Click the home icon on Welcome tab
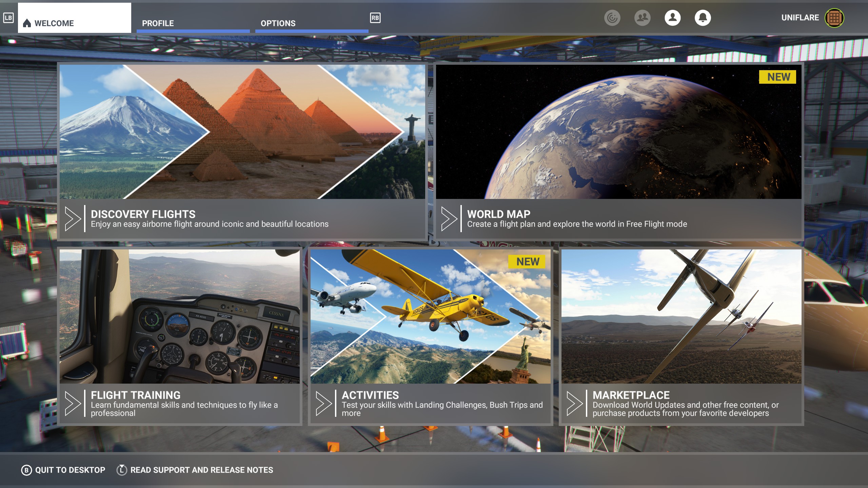 (27, 23)
